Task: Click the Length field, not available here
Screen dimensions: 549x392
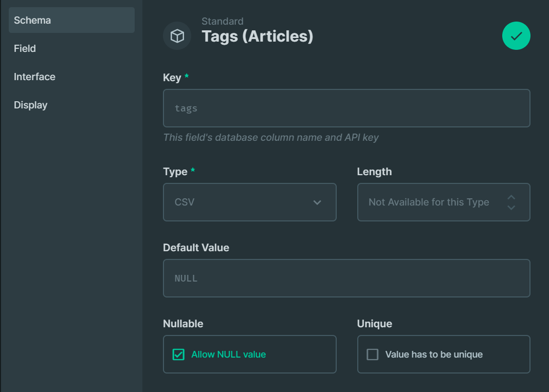Action: (x=444, y=202)
